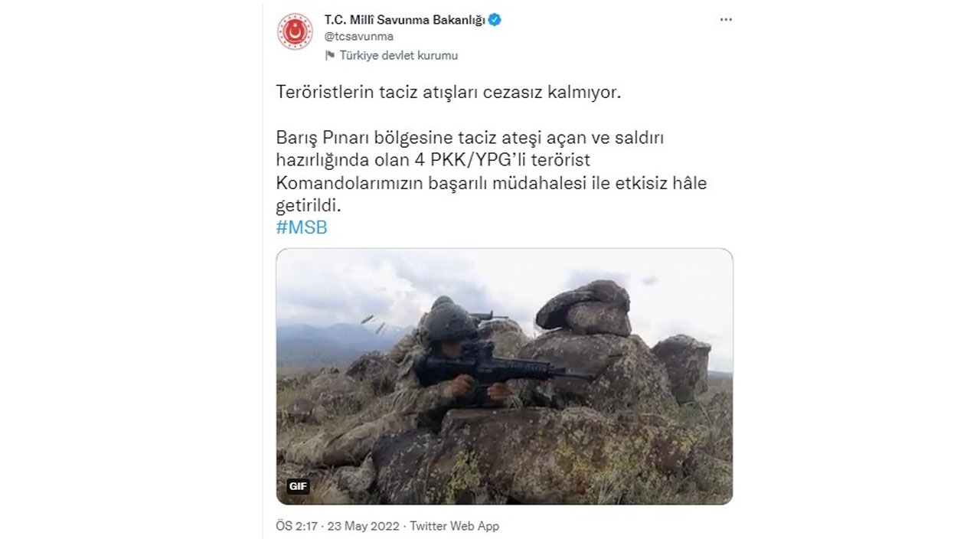Click the blue verified badge
Viewport: 980px width, 539px height.
click(496, 20)
